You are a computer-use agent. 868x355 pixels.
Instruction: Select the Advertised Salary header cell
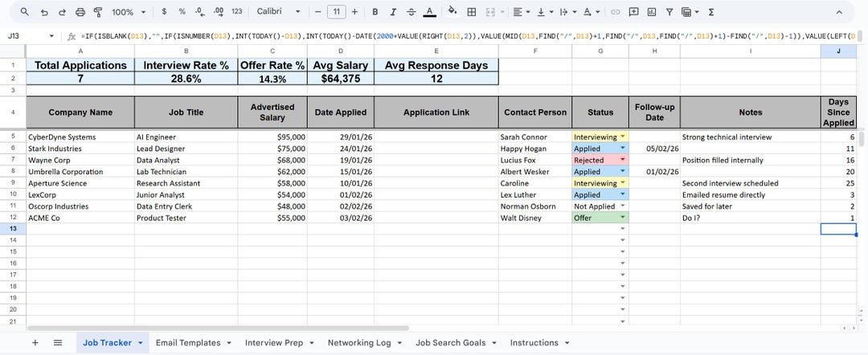tap(272, 112)
